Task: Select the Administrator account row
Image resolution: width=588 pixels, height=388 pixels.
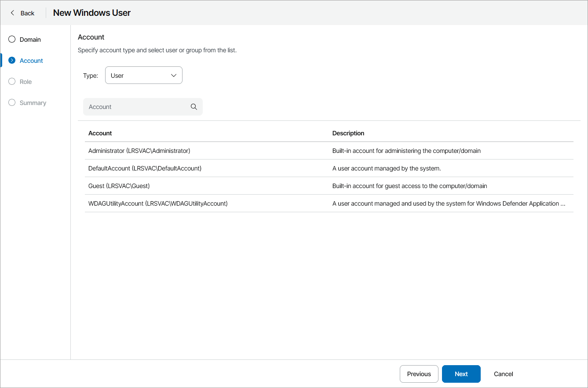Action: pyautogui.click(x=139, y=151)
